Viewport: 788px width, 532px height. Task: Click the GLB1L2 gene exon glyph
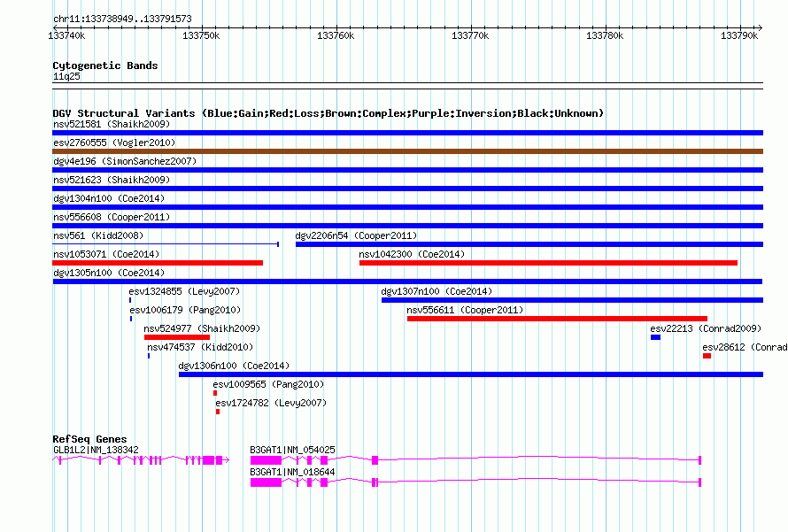[209, 460]
